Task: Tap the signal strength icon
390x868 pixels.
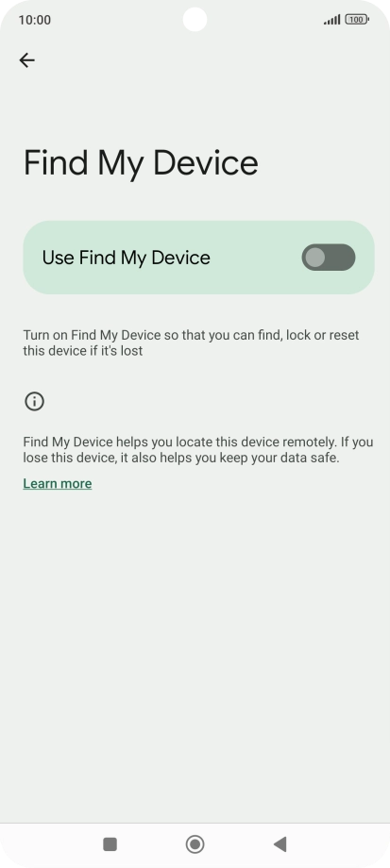Action: [331, 20]
